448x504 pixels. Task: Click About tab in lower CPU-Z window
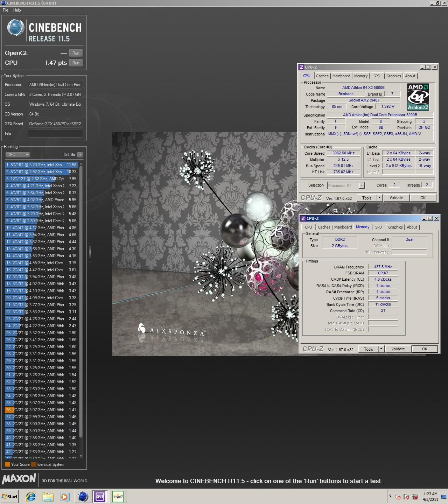(412, 227)
